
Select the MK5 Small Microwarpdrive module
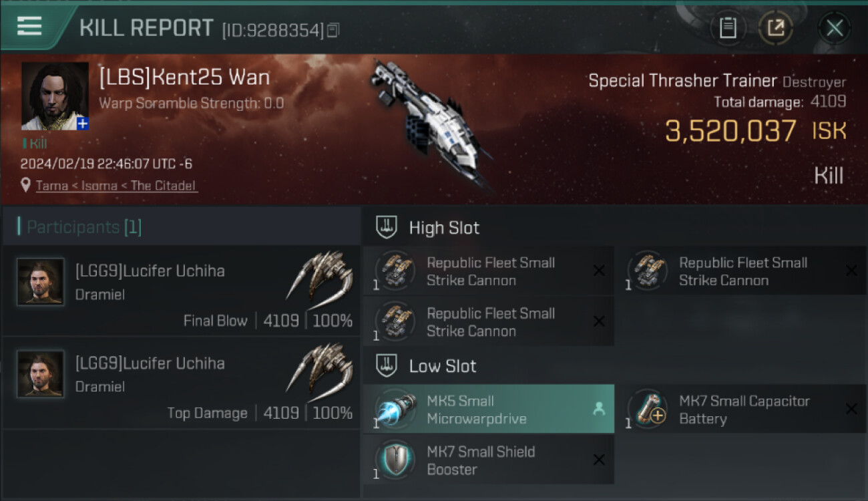pyautogui.click(x=489, y=409)
